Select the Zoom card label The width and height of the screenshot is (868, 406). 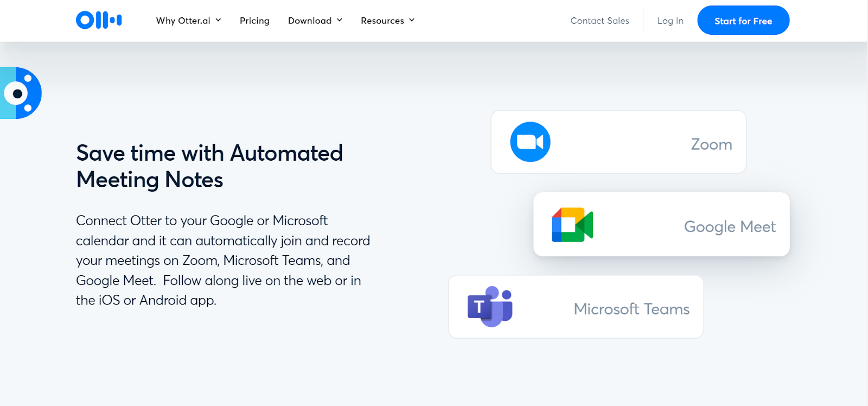[711, 144]
